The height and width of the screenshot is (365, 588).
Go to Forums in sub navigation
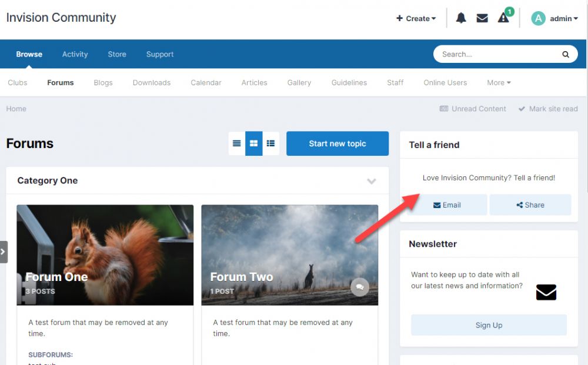click(x=61, y=82)
